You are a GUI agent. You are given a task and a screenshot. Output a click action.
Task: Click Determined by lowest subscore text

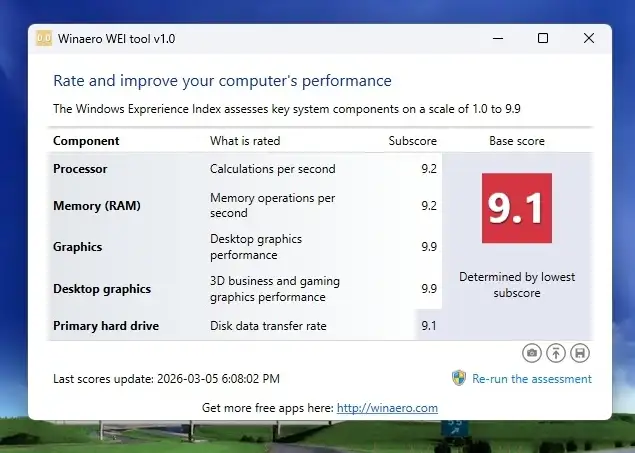tap(517, 285)
